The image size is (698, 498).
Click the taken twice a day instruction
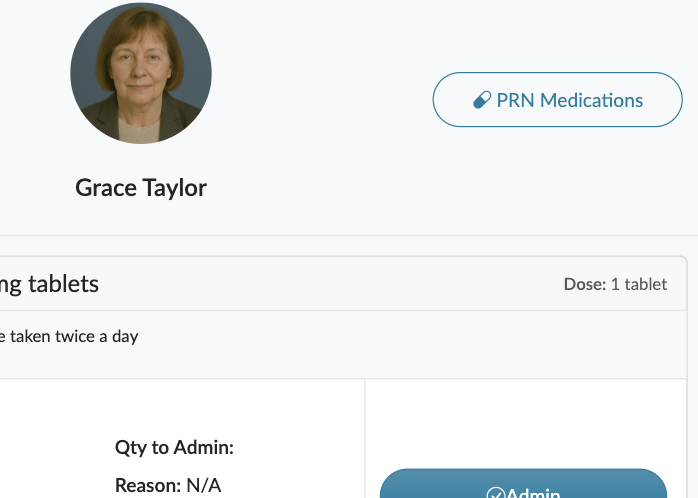(70, 336)
